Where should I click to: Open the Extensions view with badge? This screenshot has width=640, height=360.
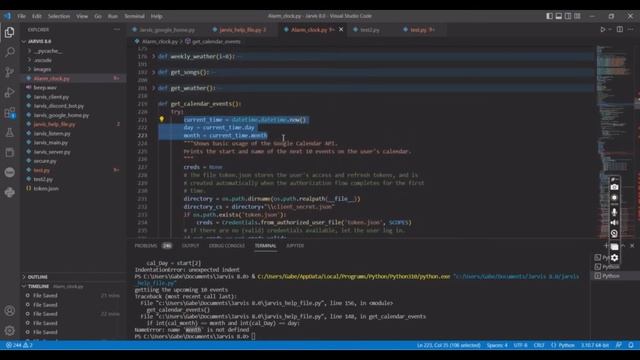click(x=9, y=112)
